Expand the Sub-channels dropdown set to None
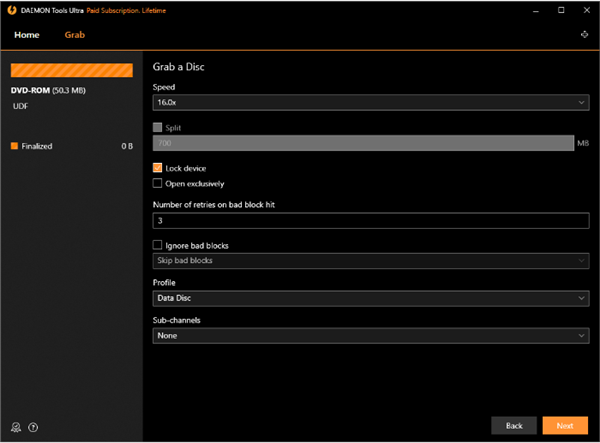 click(x=371, y=336)
